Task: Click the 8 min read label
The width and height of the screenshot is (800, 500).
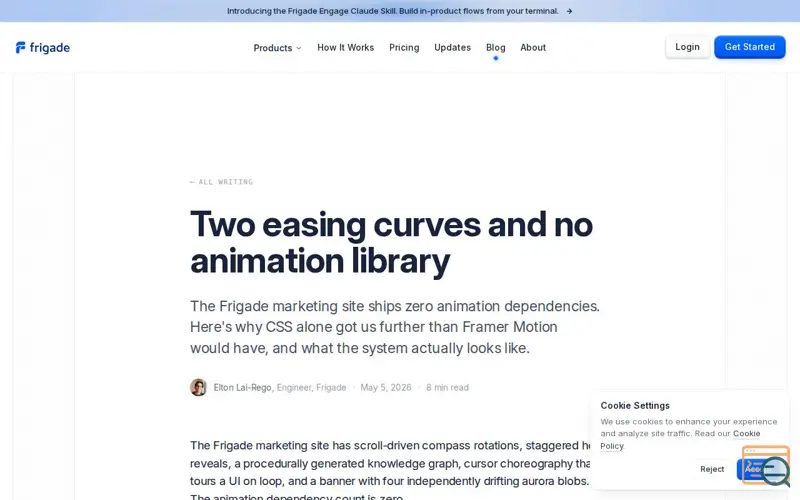Action: click(x=447, y=388)
